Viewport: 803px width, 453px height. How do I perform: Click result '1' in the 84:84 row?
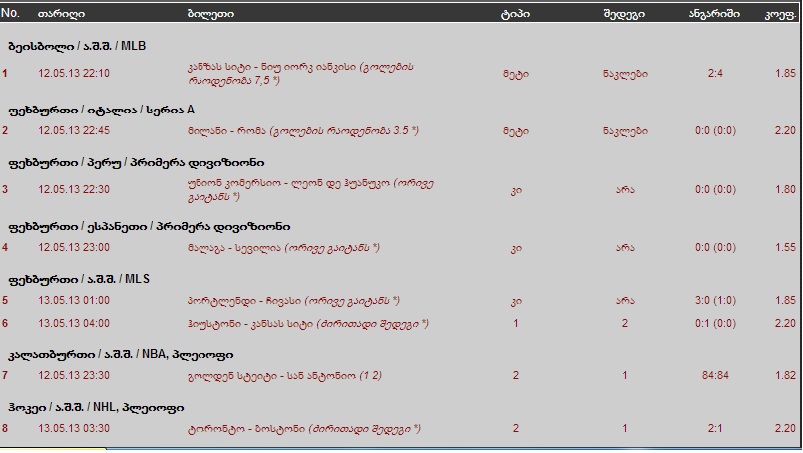click(624, 376)
